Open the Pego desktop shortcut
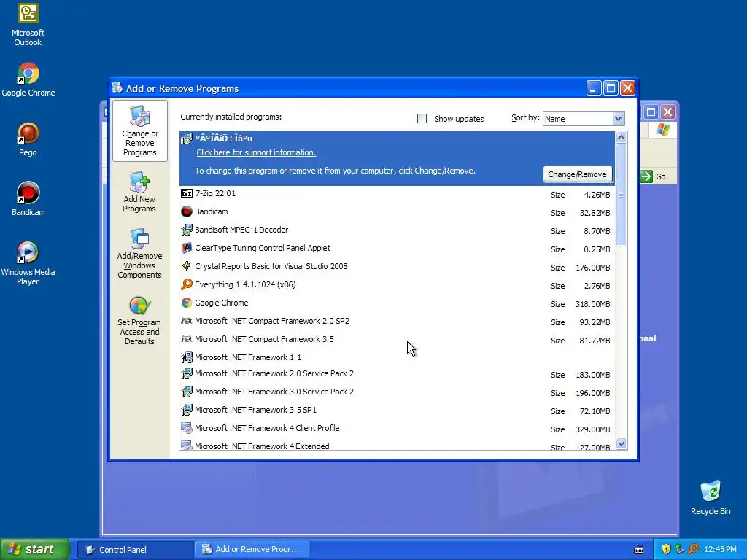The image size is (747, 560). coord(28,139)
